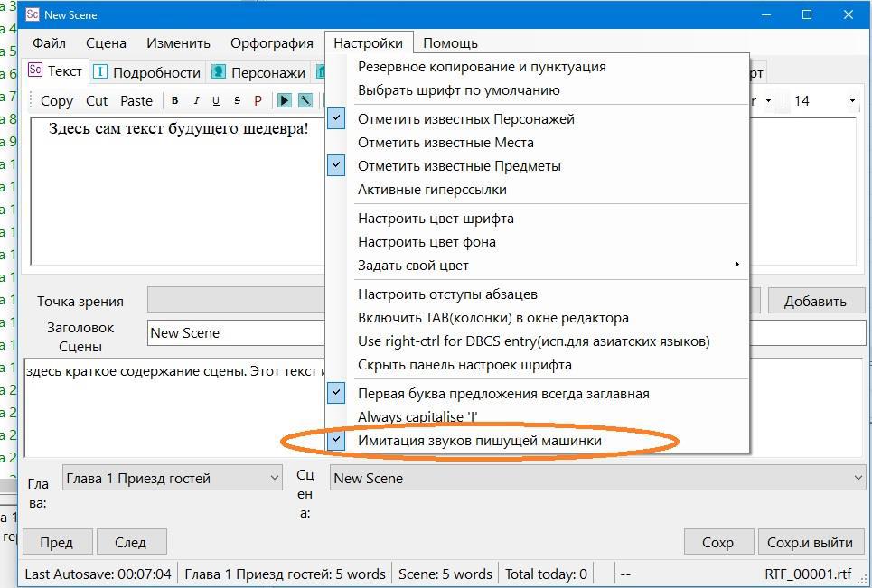Screen dimensions: 872x588
Task: Click the red P toolbar icon
Action: [258, 100]
